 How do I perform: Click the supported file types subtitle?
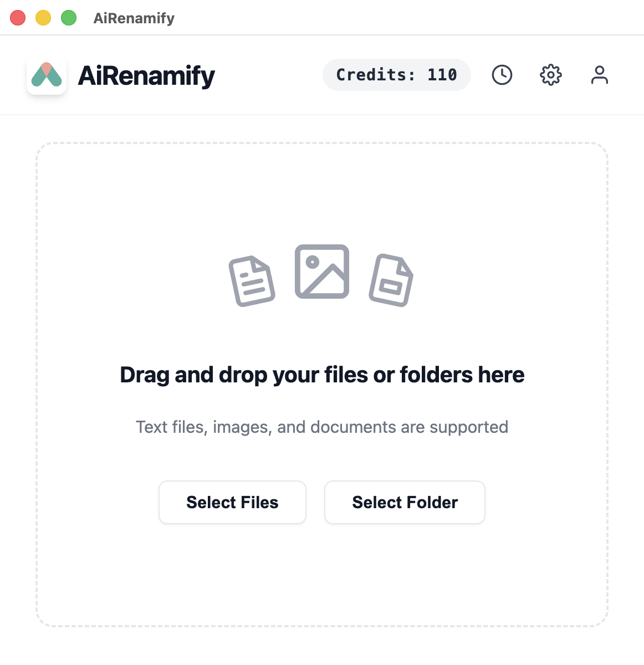tap(322, 427)
